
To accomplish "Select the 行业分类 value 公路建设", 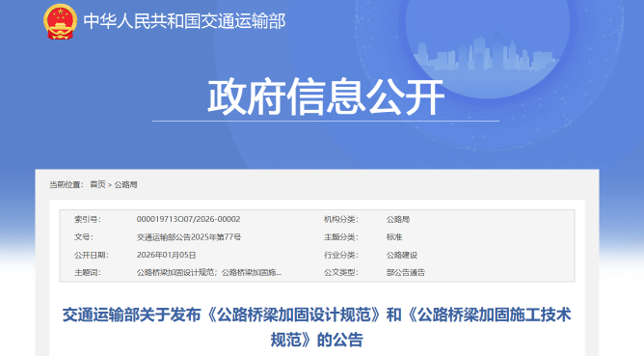I will click(402, 255).
